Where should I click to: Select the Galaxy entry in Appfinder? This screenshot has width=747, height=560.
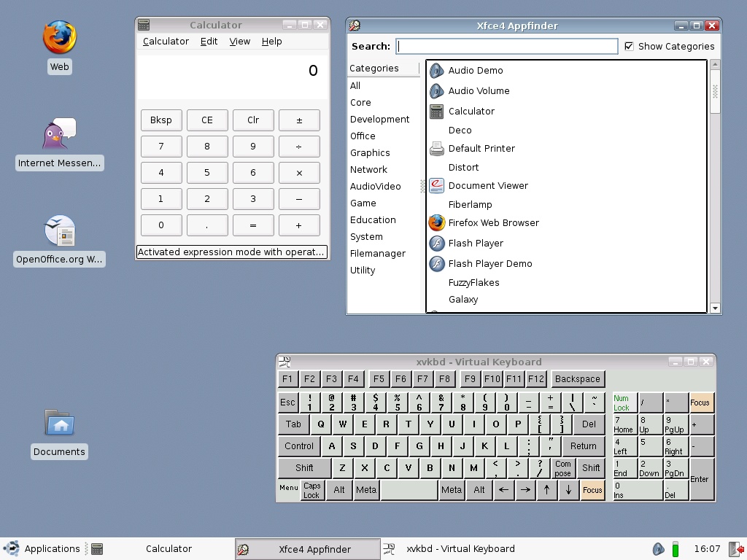tap(463, 300)
